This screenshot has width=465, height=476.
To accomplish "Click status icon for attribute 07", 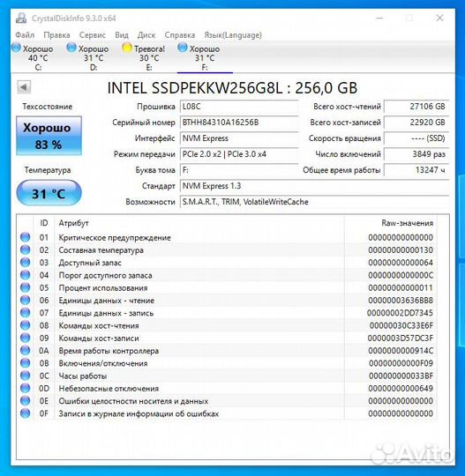I will [x=26, y=313].
